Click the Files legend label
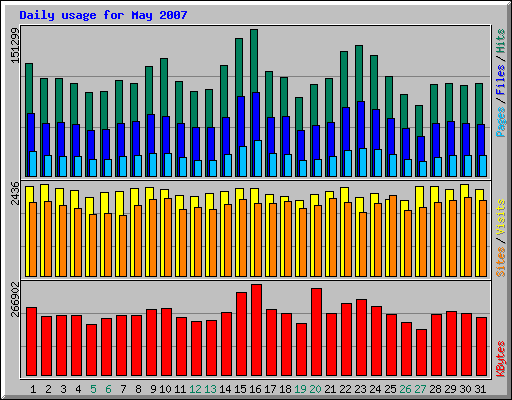512x400 pixels. (501, 80)
